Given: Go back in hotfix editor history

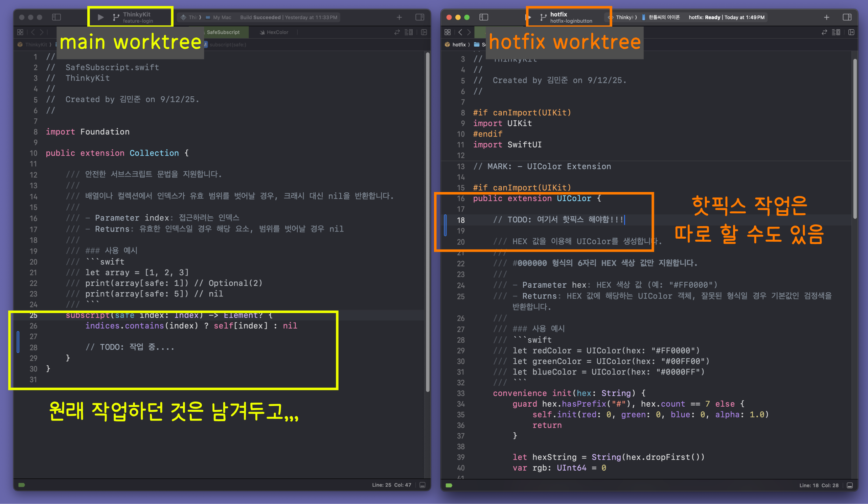Looking at the screenshot, I should [460, 32].
